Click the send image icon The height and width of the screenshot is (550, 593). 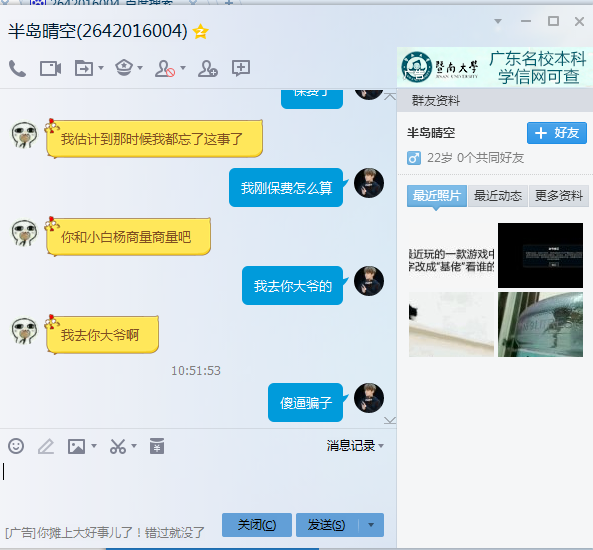coord(76,446)
